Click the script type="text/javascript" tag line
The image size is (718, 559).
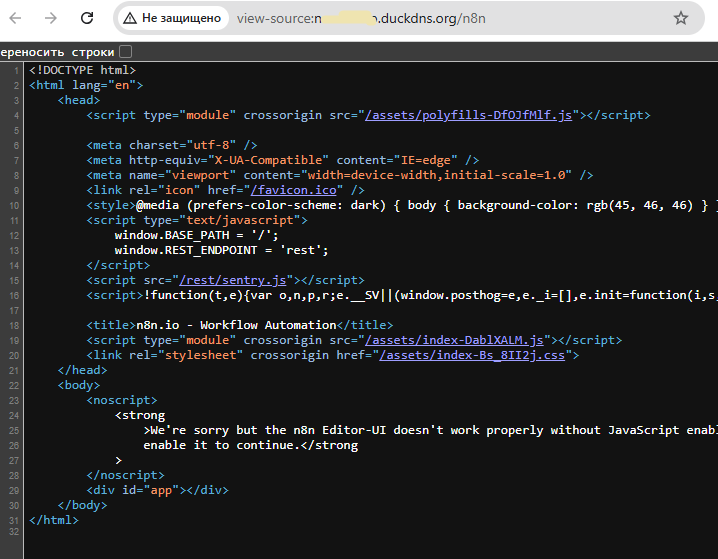[197, 220]
